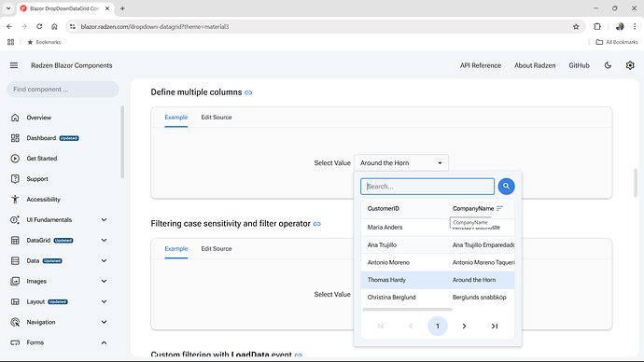The height and width of the screenshot is (362, 644).
Task: Click Radzen Blazor Components title
Action: pos(72,65)
